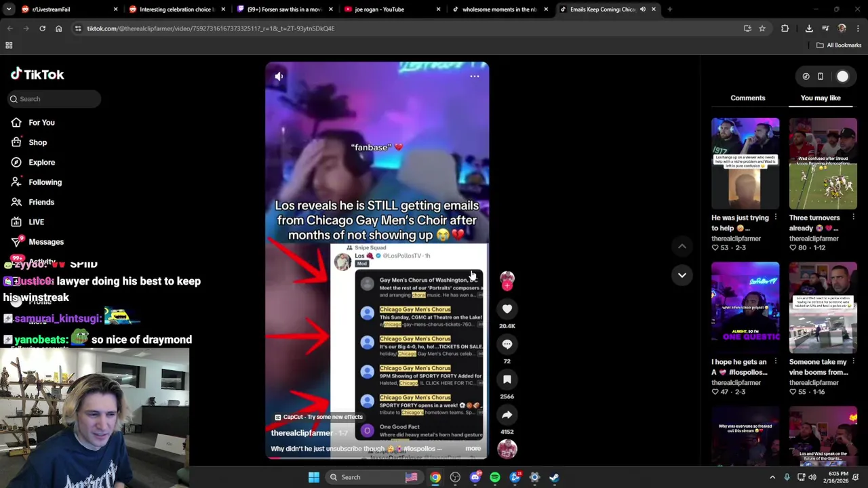Share the video using the arrow icon
This screenshot has width=868, height=488.
(x=507, y=415)
